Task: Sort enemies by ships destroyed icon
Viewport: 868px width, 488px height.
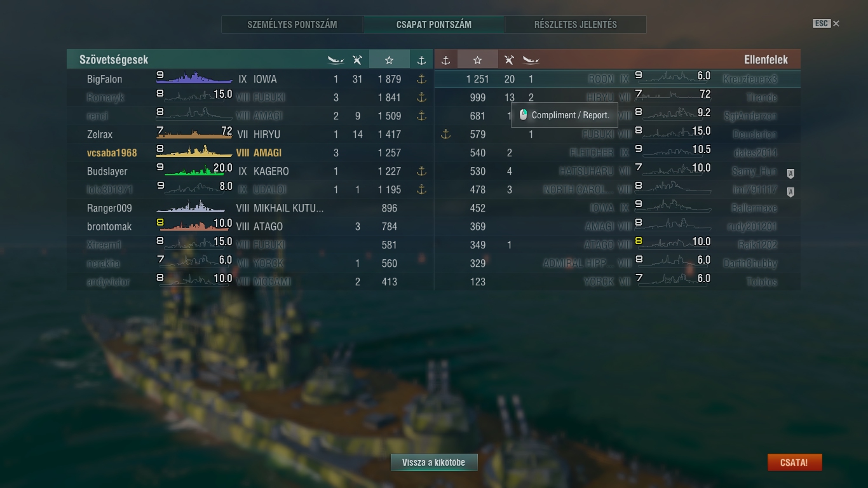Action: pos(531,60)
